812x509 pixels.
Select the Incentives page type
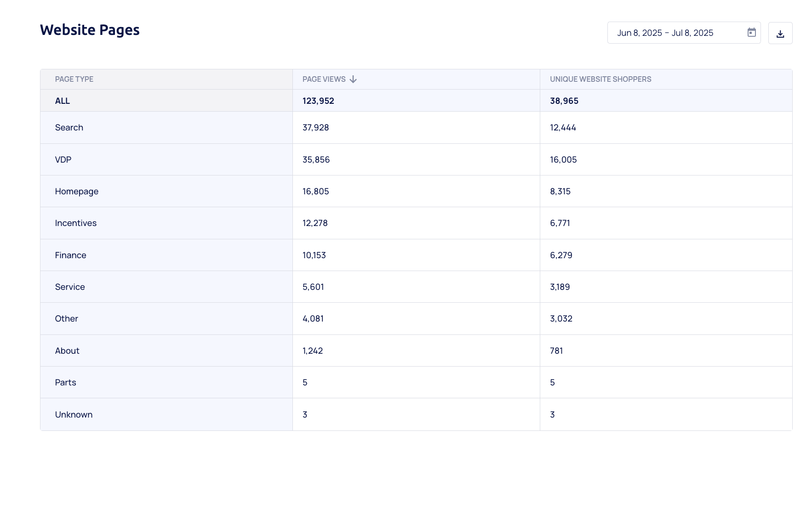point(75,223)
